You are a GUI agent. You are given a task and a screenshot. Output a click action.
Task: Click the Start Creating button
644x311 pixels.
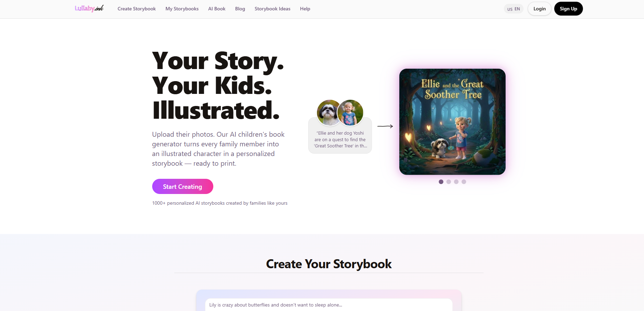[183, 186]
